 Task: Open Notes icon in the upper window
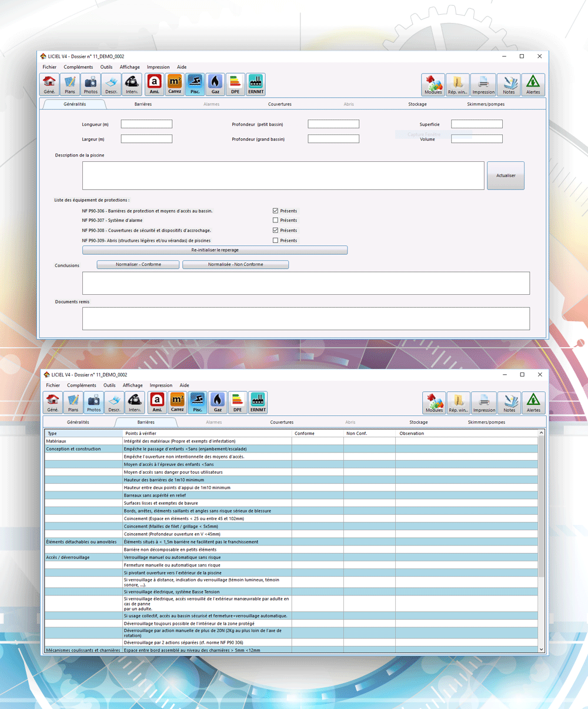pyautogui.click(x=509, y=85)
